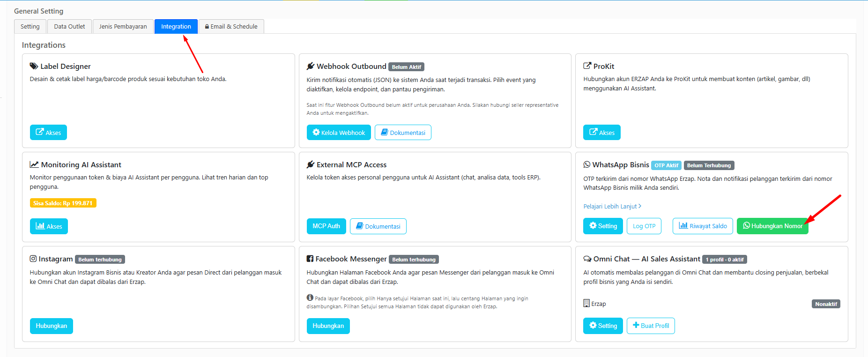Connect Instagram with Hubungkan button

click(x=52, y=326)
